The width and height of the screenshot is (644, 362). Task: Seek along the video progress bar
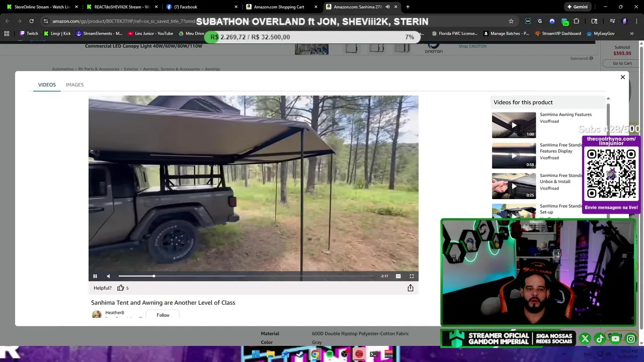pyautogui.click(x=247, y=276)
